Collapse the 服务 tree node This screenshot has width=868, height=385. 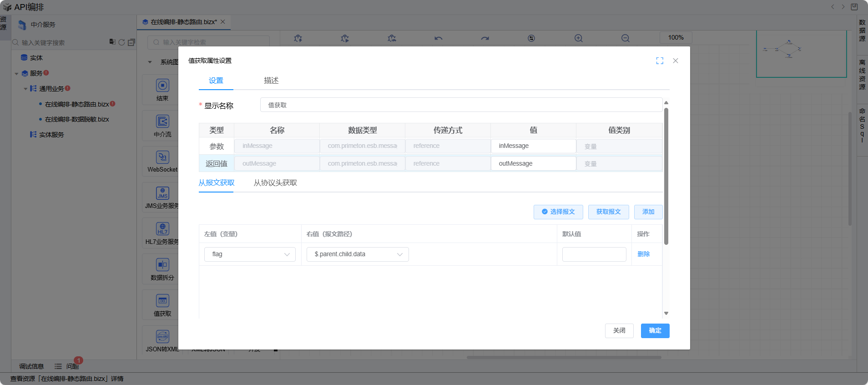point(16,73)
